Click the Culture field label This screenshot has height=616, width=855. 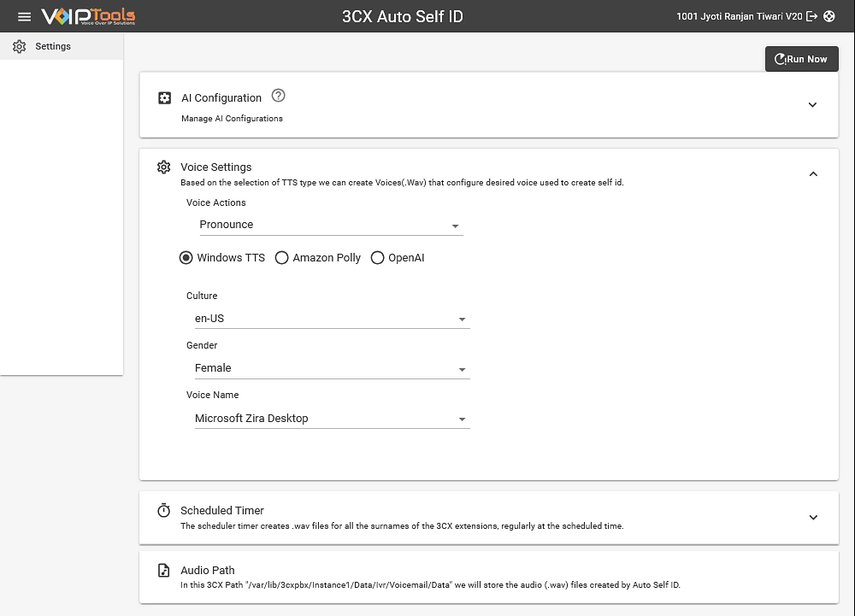point(202,296)
